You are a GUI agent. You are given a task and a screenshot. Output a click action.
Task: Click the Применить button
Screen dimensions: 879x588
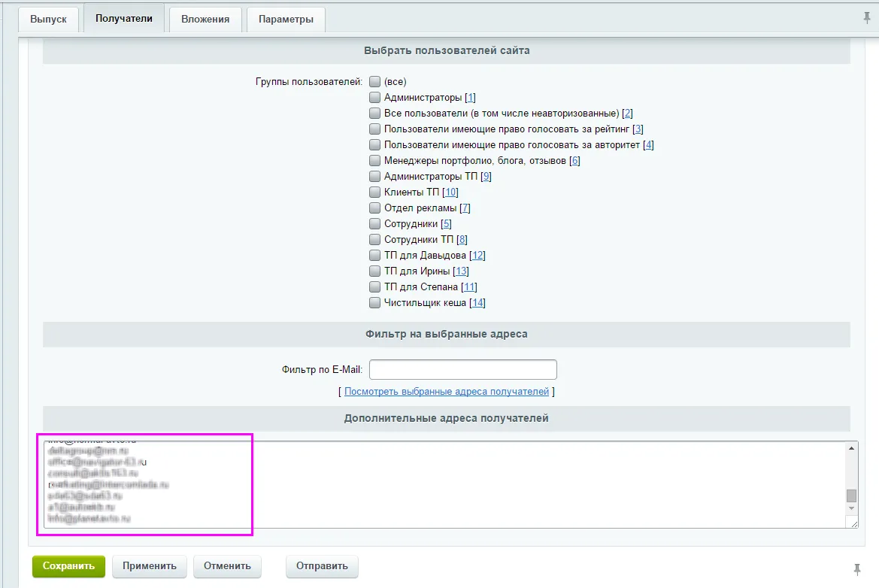point(150,566)
